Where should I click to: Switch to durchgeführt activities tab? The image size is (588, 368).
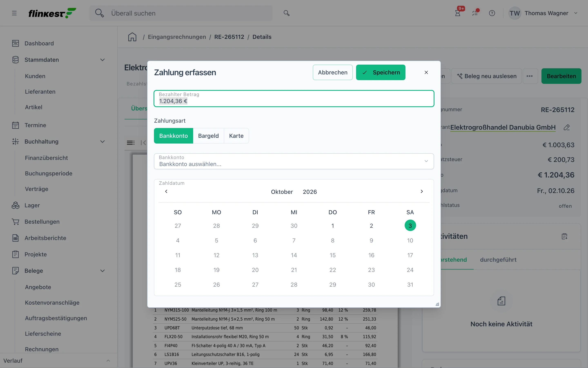(x=498, y=260)
